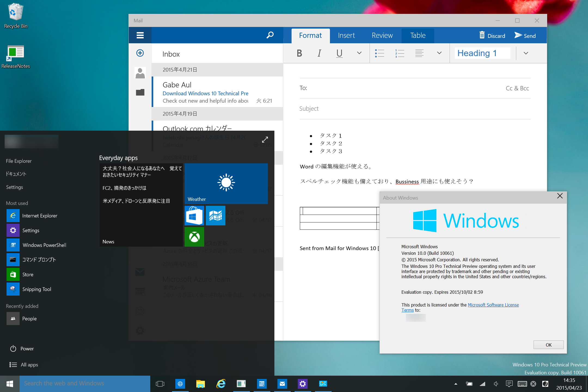Send feedback using the smiley icon
The width and height of the screenshot is (588, 392).
140,311
